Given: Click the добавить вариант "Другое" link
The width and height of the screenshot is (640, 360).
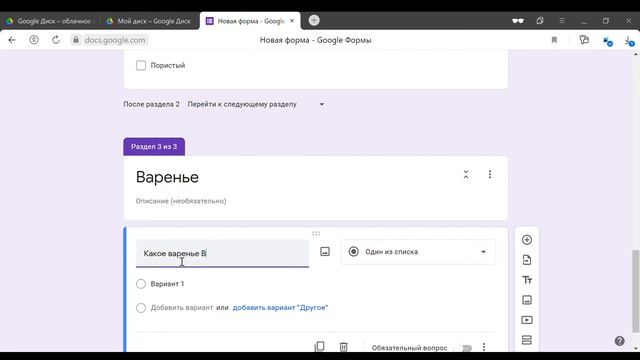Looking at the screenshot, I should [x=280, y=308].
